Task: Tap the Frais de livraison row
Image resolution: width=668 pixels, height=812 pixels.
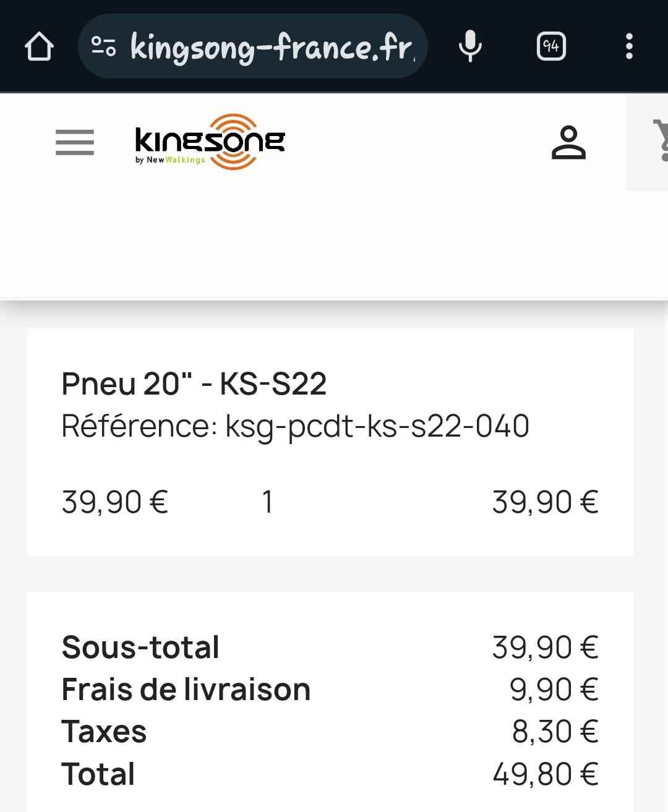Action: coord(330,690)
